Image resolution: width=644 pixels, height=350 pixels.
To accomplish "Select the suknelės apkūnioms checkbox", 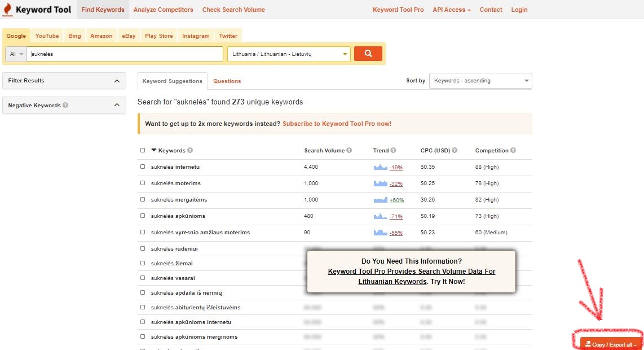I will point(143,216).
